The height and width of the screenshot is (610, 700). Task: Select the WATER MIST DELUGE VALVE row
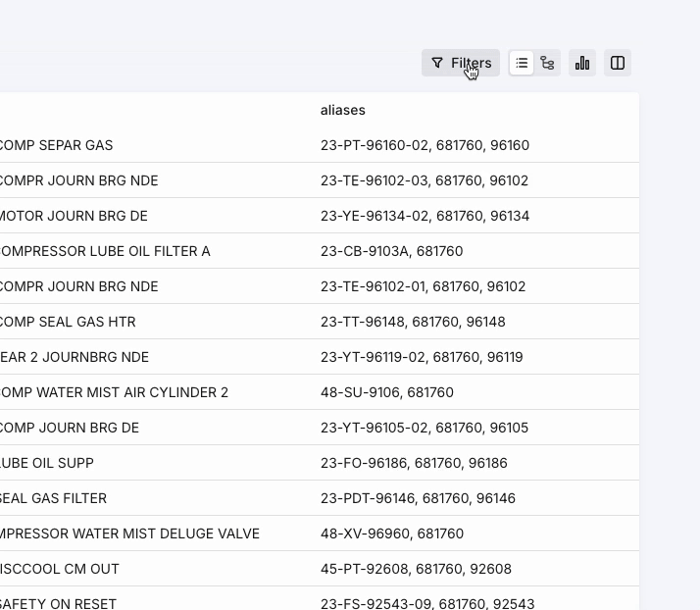[128, 534]
